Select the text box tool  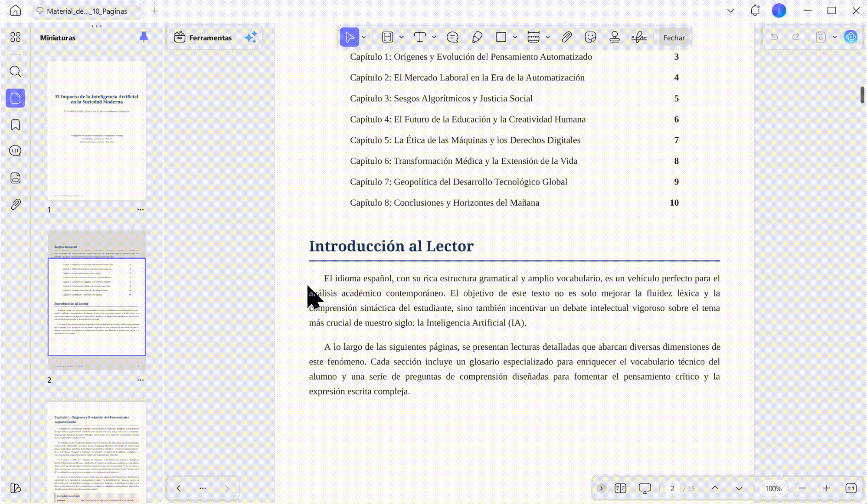pos(420,37)
